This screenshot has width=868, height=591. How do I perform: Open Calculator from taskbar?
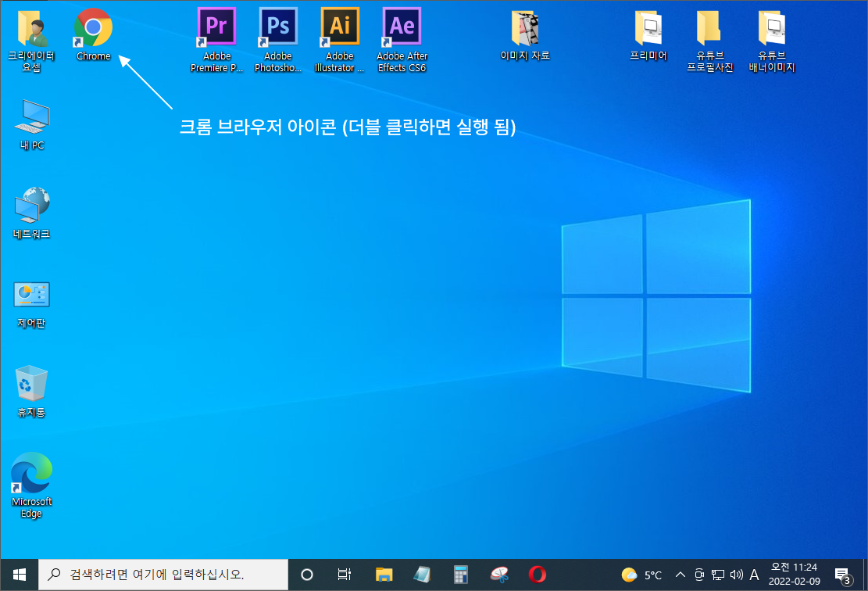tap(461, 575)
